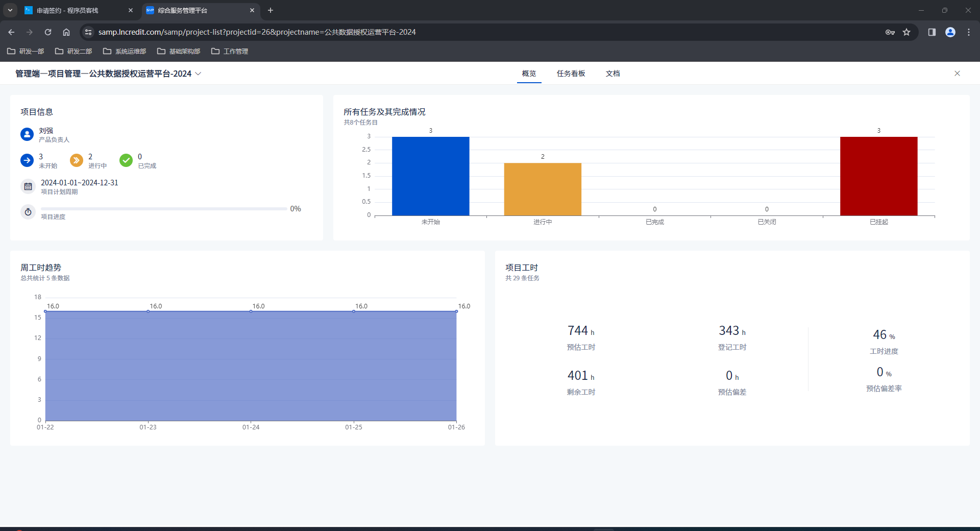Minimize the browser window
Screen dimensions: 980x531
click(921, 10)
